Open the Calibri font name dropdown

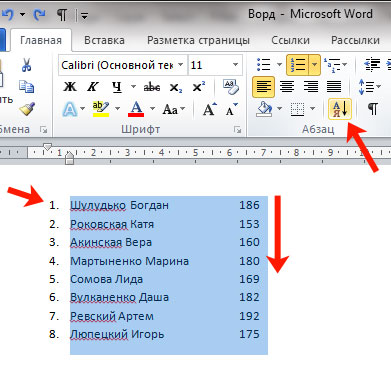click(x=122, y=65)
